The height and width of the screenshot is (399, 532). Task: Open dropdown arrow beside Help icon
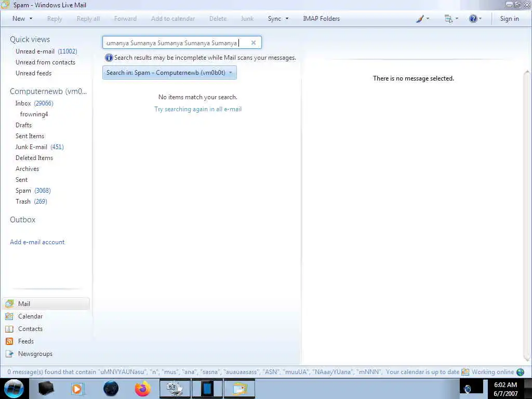pyautogui.click(x=480, y=19)
